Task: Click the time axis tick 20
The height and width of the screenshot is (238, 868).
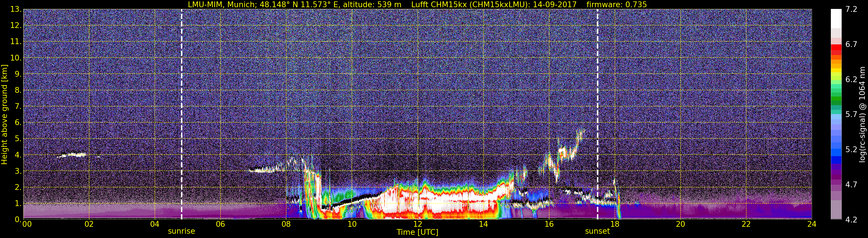Action: tap(680, 224)
